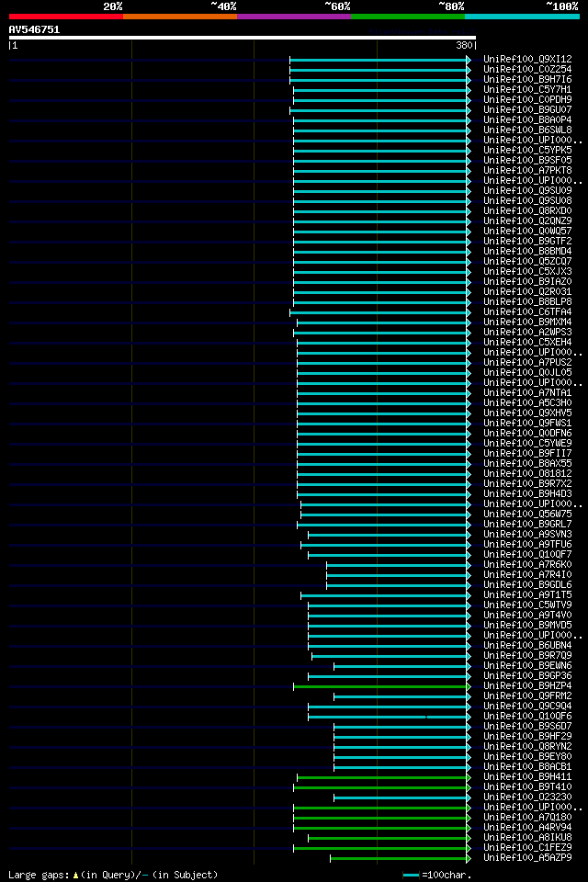Choose the UniRef100_Q9SU09 label
The width and height of the screenshot is (588, 882).
527,191
